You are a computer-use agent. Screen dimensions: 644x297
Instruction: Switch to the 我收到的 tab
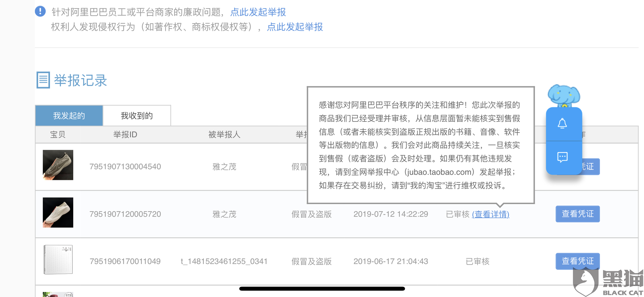[137, 116]
